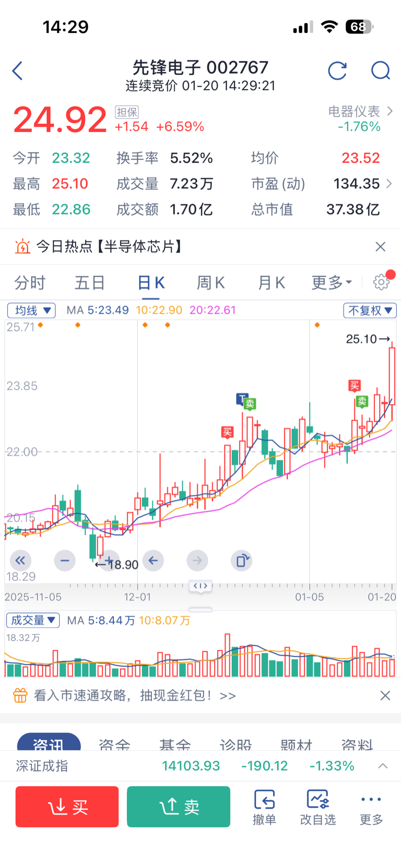This screenshot has width=401, height=868.
Task: Switch to the 周K tab
Action: (x=210, y=283)
